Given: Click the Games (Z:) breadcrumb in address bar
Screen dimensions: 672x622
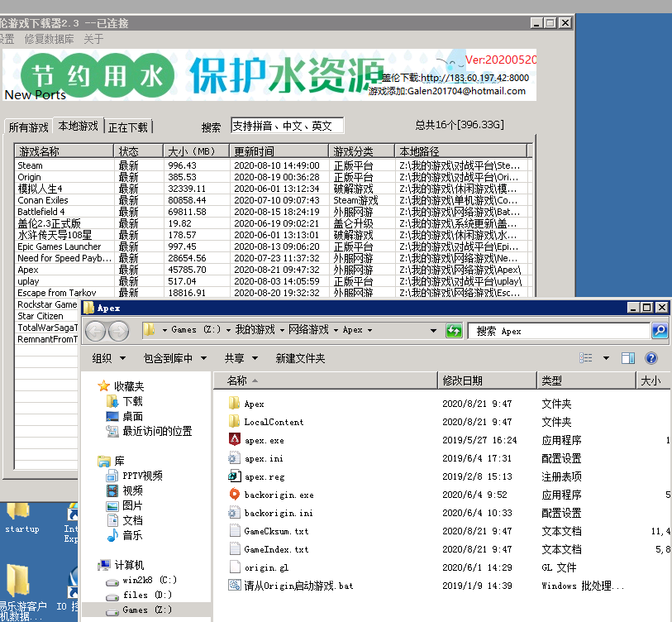Looking at the screenshot, I should pos(196,330).
